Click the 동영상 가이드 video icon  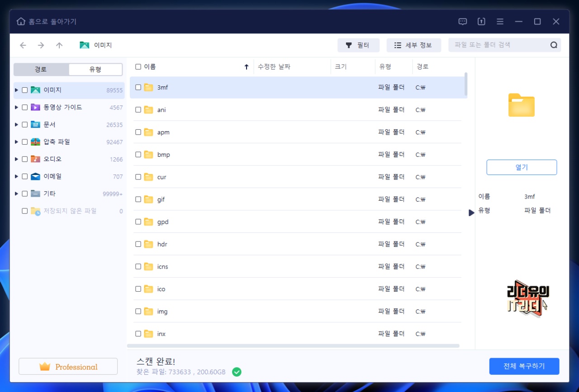[35, 107]
